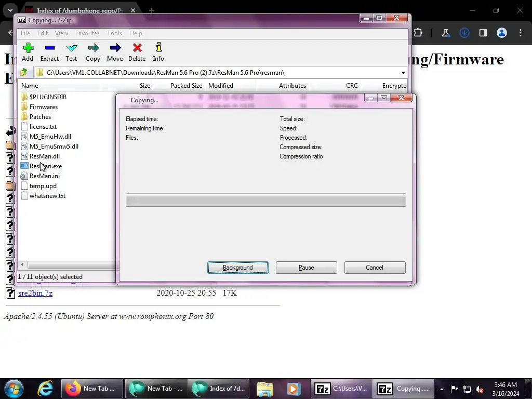Screen dimensions: 532x399
Task: Sort by the Name column header
Action: tap(60, 86)
